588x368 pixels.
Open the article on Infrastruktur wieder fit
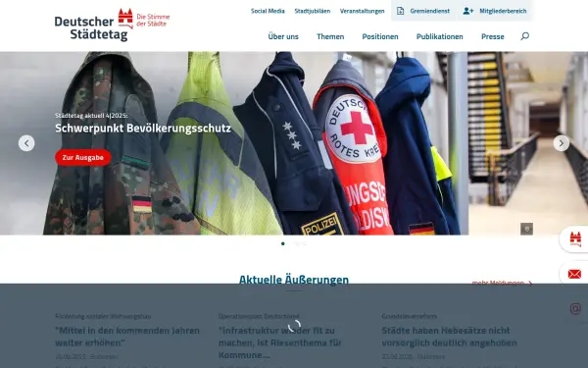click(x=280, y=342)
